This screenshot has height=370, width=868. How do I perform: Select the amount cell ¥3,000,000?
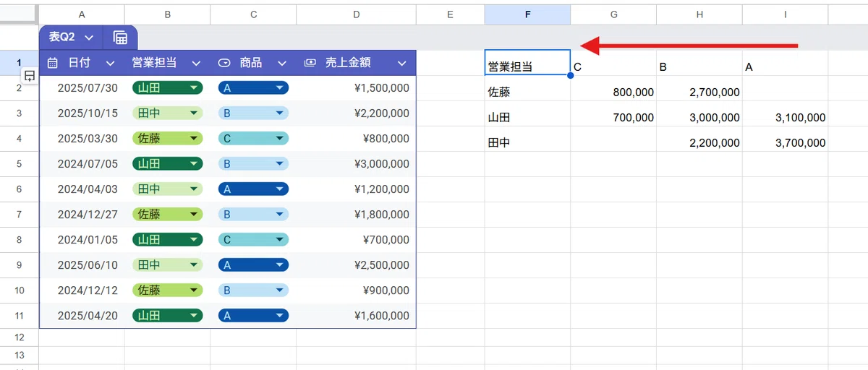click(x=356, y=164)
